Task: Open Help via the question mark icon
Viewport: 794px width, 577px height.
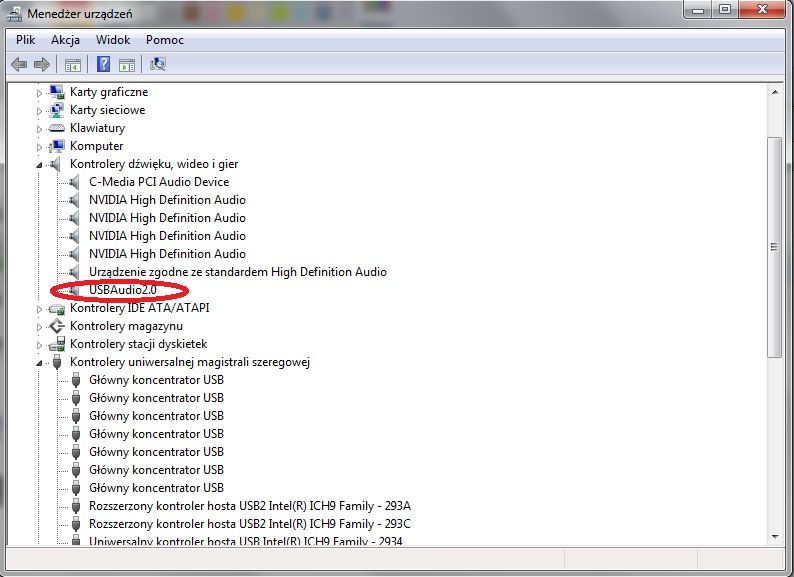Action: (x=103, y=64)
